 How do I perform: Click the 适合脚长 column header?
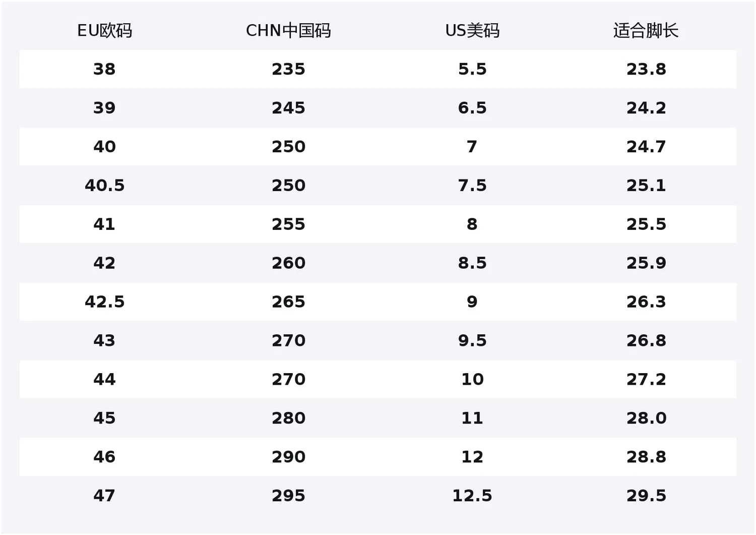[x=646, y=31]
